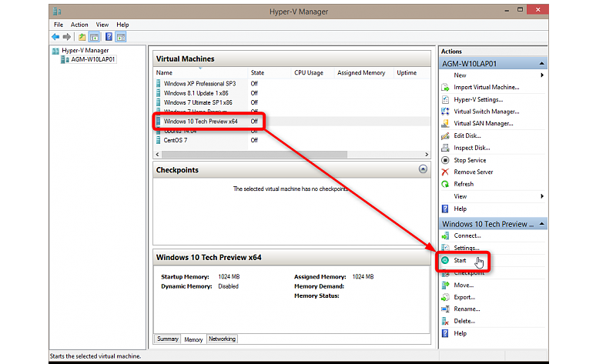The height and width of the screenshot is (364, 596).
Task: Sort by the CPU Usage column header
Action: (313, 72)
